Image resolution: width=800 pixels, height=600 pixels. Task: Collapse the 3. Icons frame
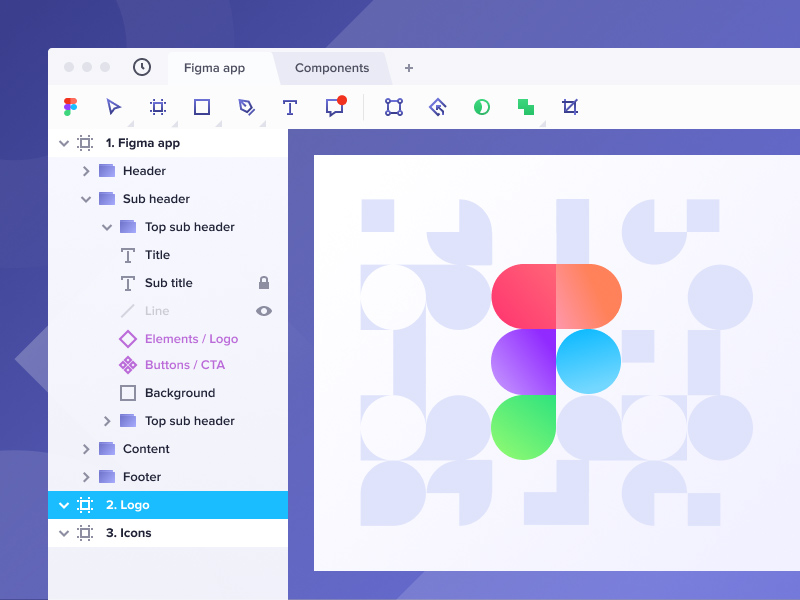pyautogui.click(x=64, y=533)
